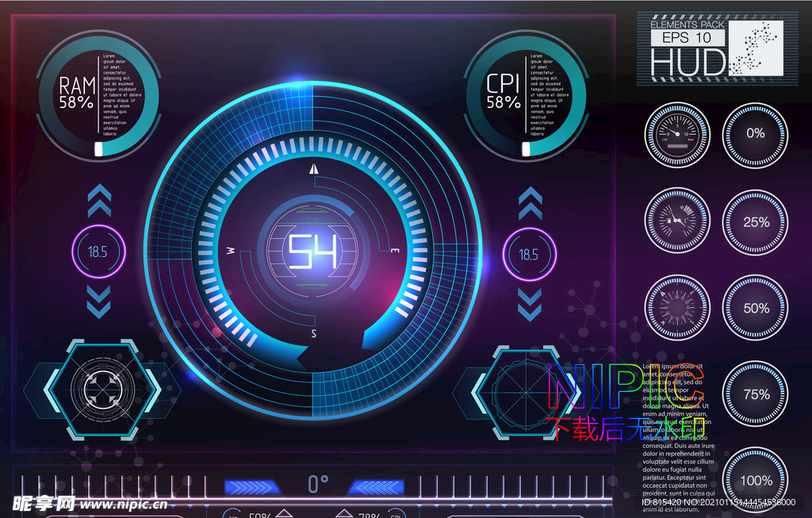Select the 18.5 circle under the RAM gauge
The image size is (812, 518).
[98, 251]
